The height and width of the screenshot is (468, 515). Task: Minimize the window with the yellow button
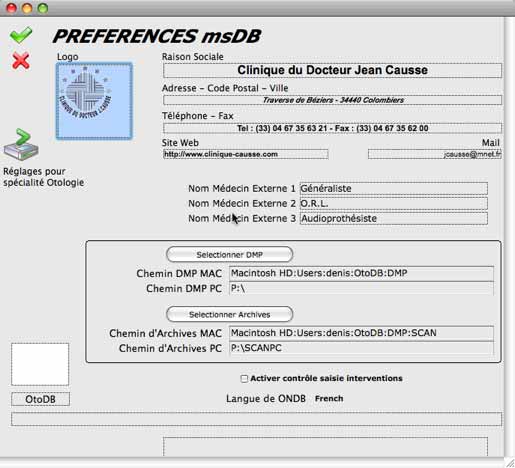pyautogui.click(x=27, y=8)
